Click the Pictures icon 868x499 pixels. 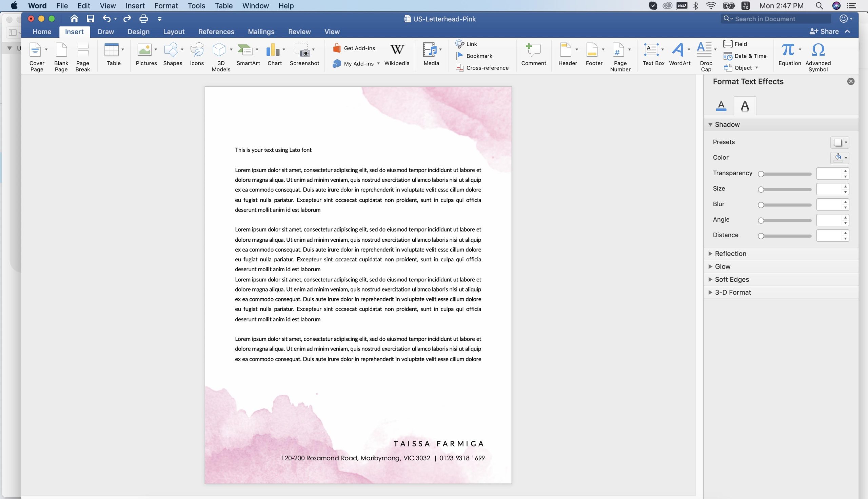144,50
